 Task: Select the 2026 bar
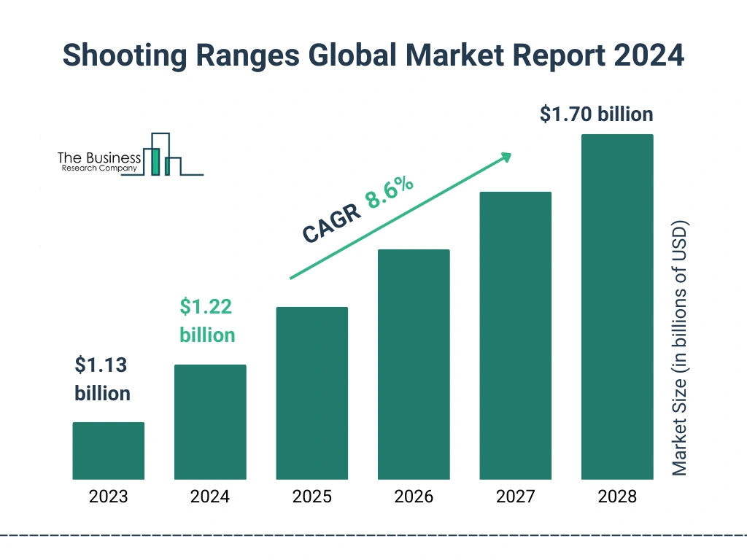click(x=414, y=365)
